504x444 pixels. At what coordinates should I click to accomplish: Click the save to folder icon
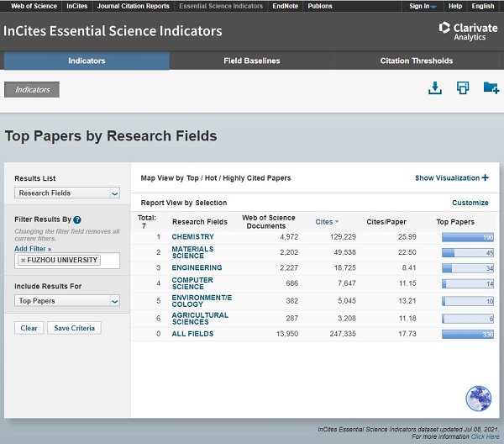(491, 88)
